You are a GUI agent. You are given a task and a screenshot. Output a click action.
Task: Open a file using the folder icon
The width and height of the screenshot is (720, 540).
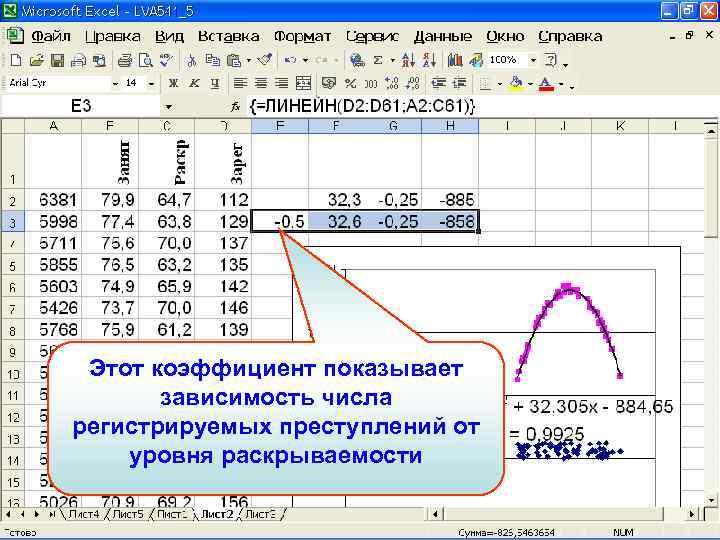click(x=36, y=60)
